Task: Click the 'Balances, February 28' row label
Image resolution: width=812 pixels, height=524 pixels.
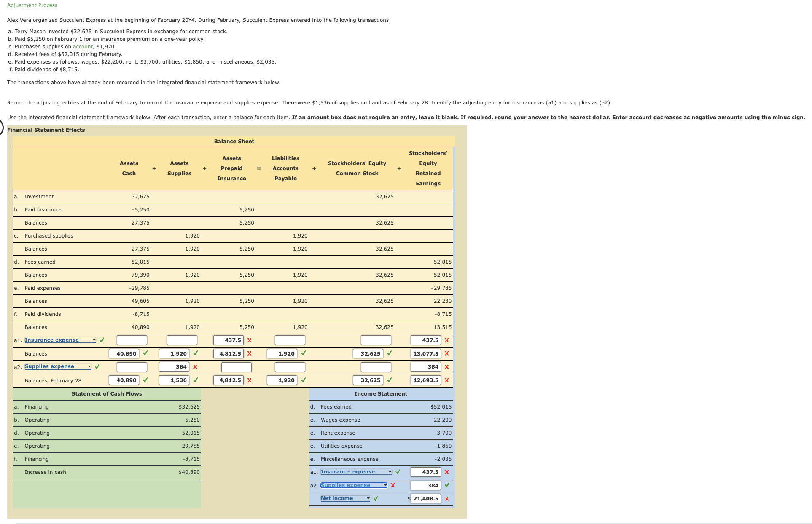Action: pyautogui.click(x=53, y=381)
